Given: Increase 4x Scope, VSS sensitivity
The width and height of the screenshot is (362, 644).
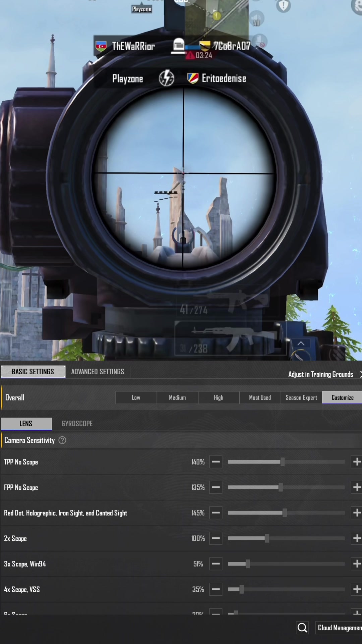Looking at the screenshot, I should click(x=357, y=589).
